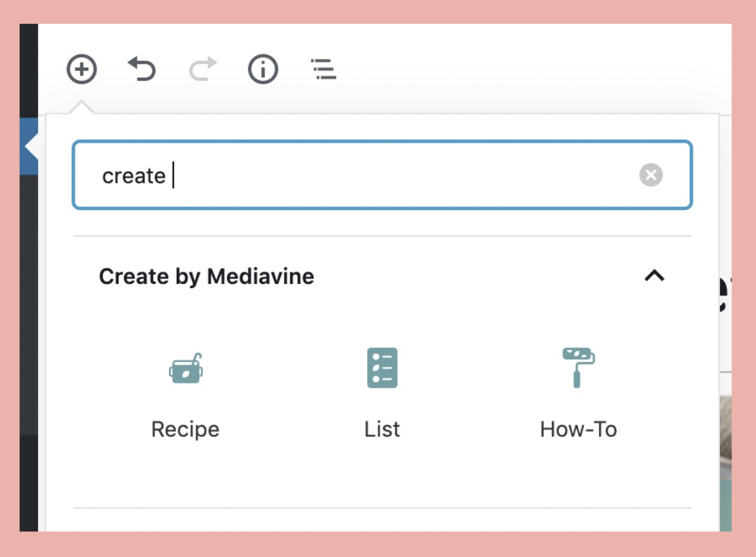Click the How-To label text
The width and height of the screenshot is (756, 557).
coord(578,429)
